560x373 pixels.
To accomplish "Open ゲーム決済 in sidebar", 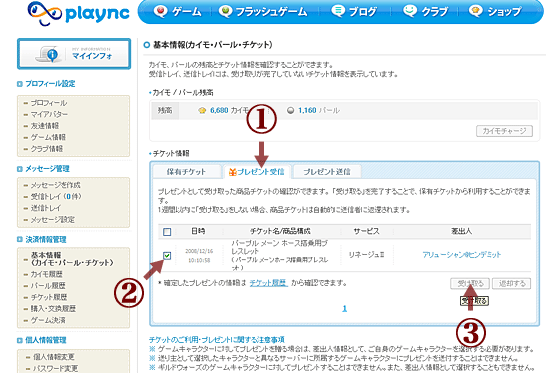I will [x=48, y=320].
